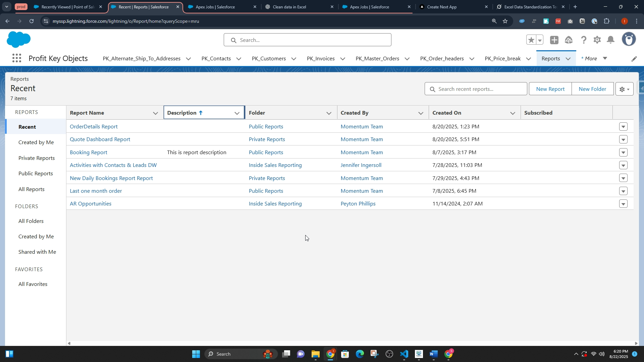
Task: Open the PK_Invoices tab
Action: tap(321, 59)
